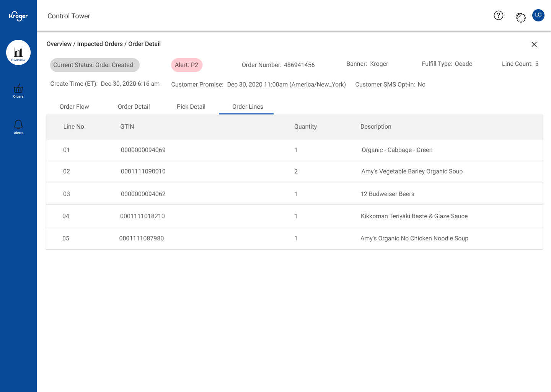
Task: Open the Overview sidebar icon
Action: coord(18,52)
